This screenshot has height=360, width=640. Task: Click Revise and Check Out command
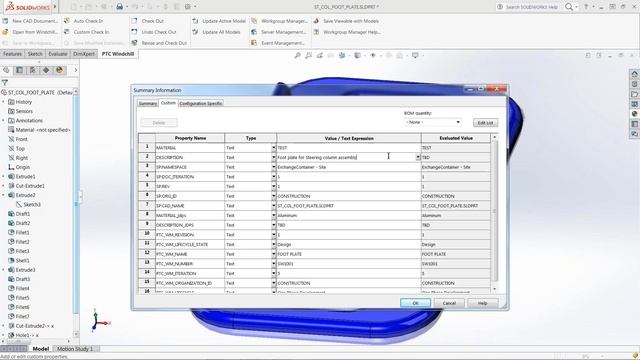point(159,43)
